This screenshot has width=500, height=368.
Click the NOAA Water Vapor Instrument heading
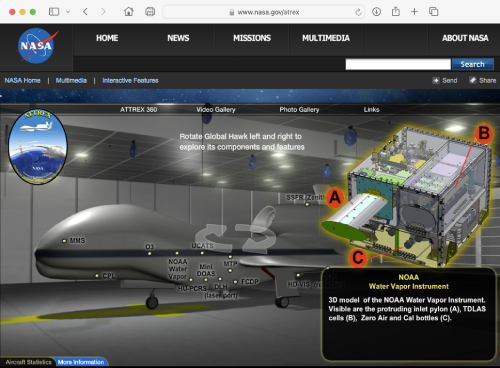[x=409, y=282]
